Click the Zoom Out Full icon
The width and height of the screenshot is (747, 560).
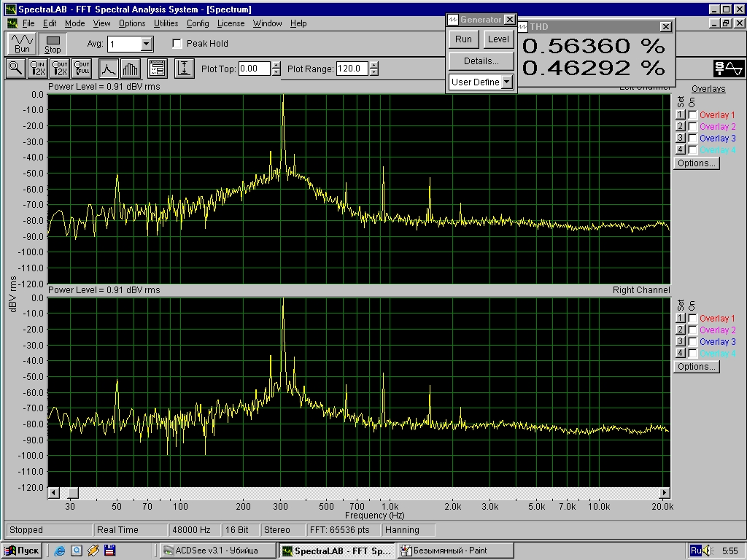(x=81, y=69)
